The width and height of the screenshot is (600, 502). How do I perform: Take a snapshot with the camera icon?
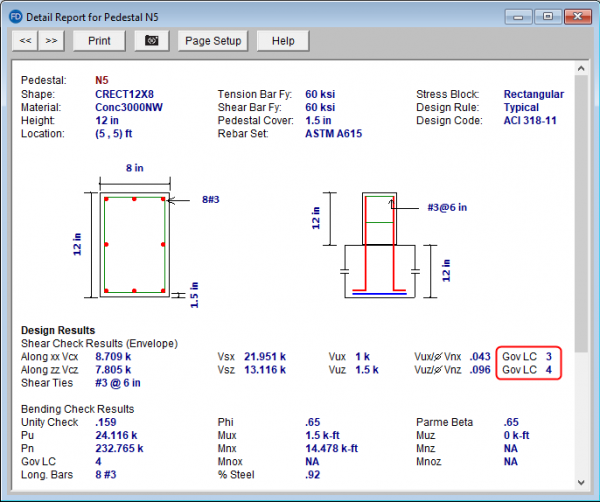[152, 41]
